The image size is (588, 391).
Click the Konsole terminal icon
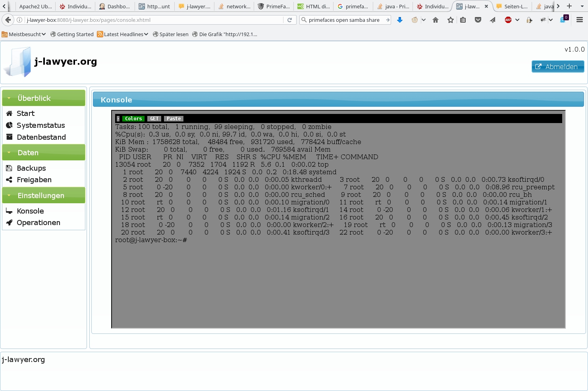tap(9, 211)
